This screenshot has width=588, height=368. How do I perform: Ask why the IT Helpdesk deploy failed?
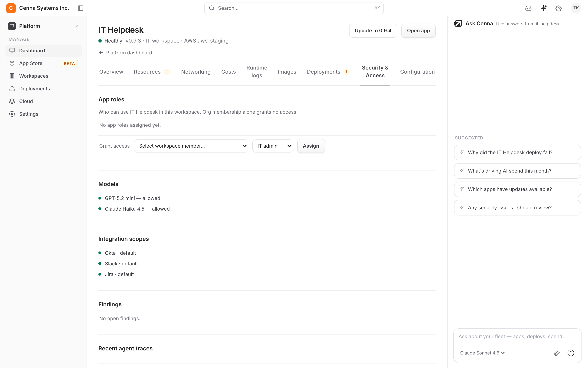pos(517,152)
